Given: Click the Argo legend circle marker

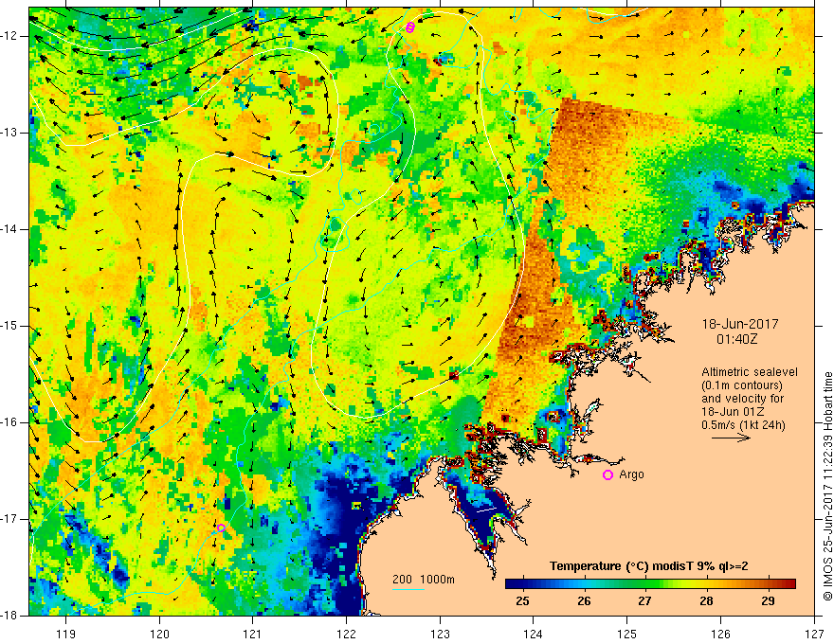Looking at the screenshot, I should (x=607, y=475).
